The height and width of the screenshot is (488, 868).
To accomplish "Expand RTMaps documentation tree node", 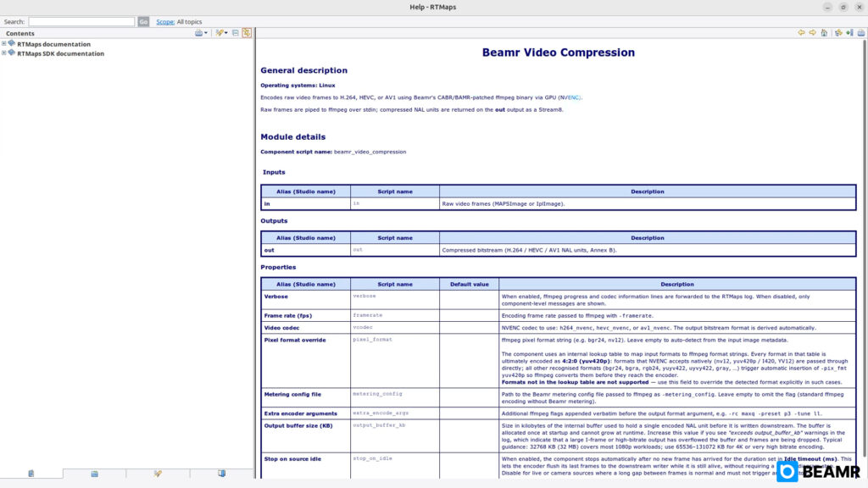I will (4, 44).
